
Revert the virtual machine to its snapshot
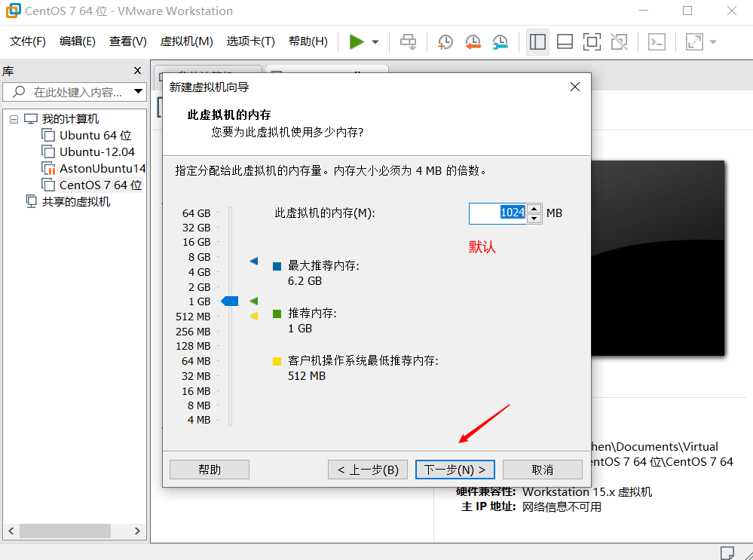pos(473,41)
